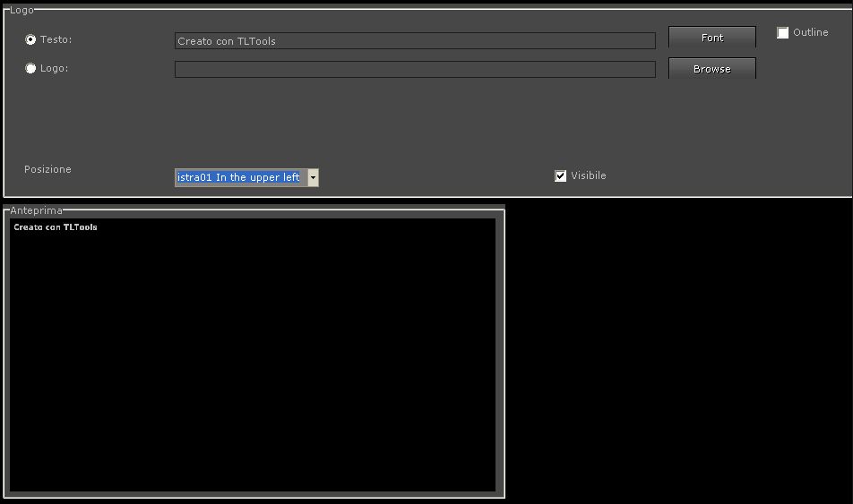Click the Browse button

tap(712, 69)
